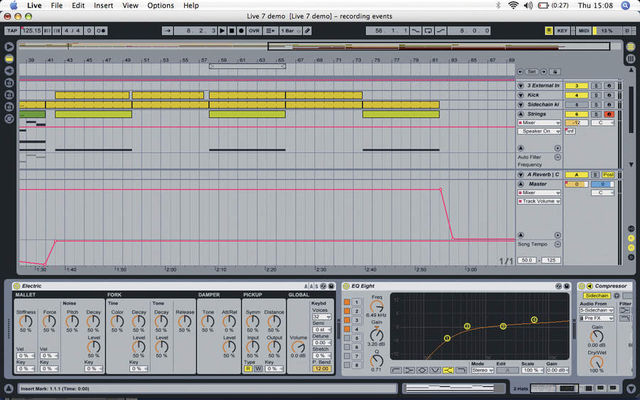640x400 pixels.
Task: Click the TAP tempo button
Action: pos(12,31)
